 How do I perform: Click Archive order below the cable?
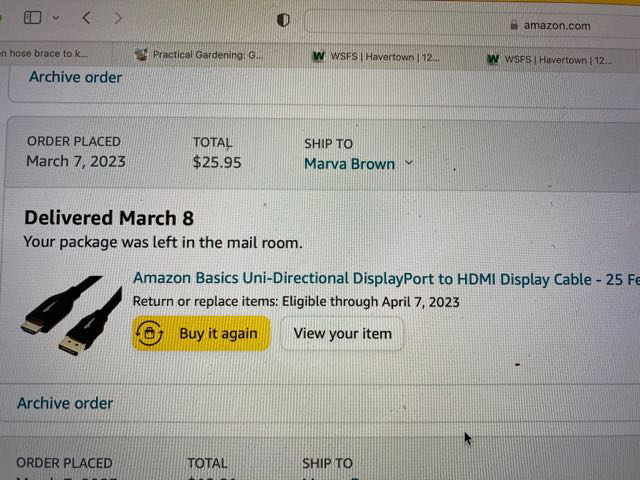[x=65, y=403]
